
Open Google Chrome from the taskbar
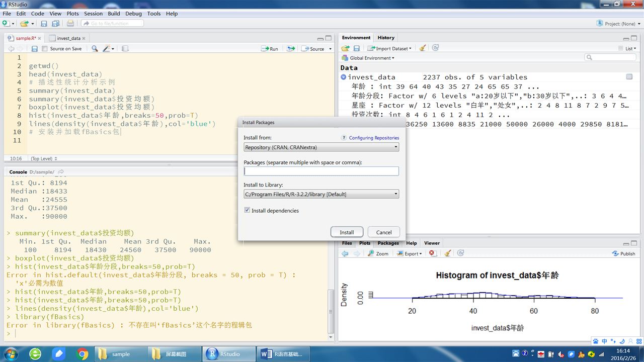(83, 354)
